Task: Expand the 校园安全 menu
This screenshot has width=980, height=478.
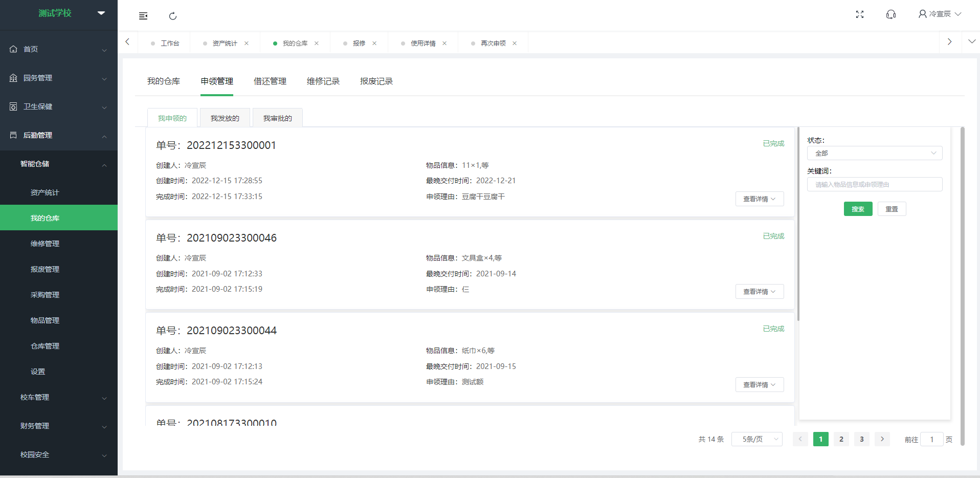Action: click(x=59, y=454)
